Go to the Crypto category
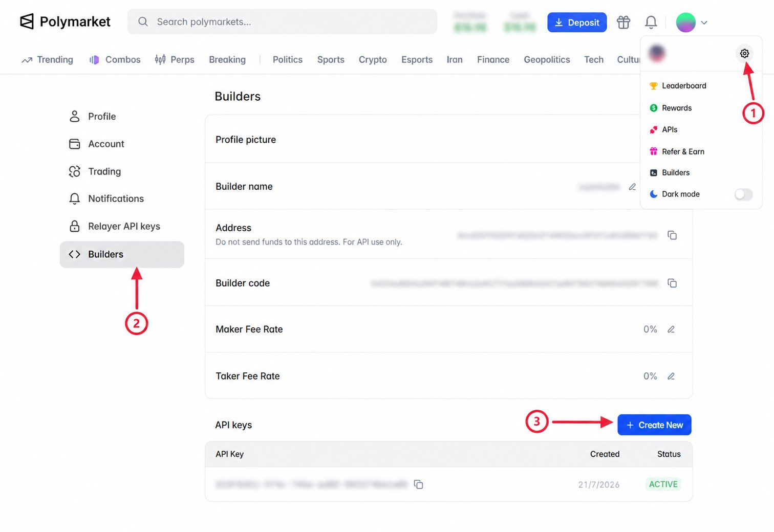This screenshot has width=774, height=532. pos(373,60)
